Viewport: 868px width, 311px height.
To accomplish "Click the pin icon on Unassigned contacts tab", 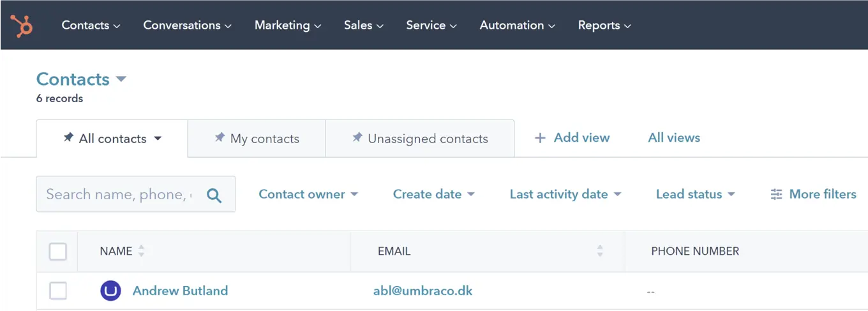I will click(357, 138).
